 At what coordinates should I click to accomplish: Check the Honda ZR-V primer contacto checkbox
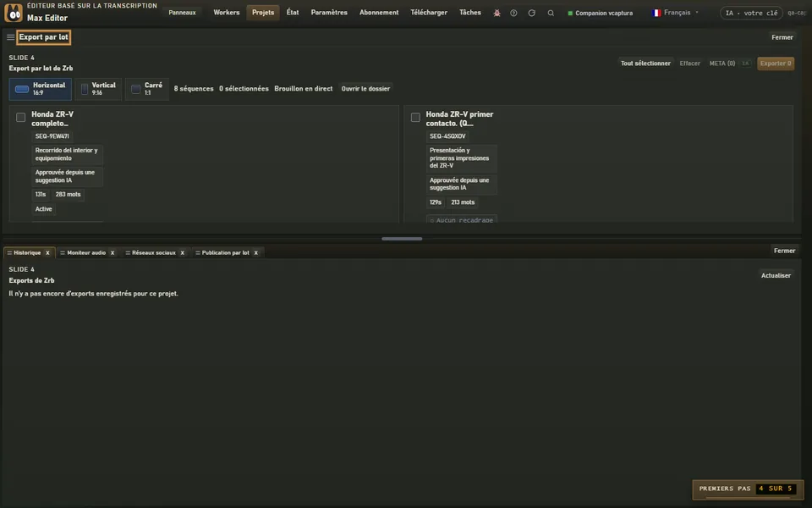pos(415,118)
